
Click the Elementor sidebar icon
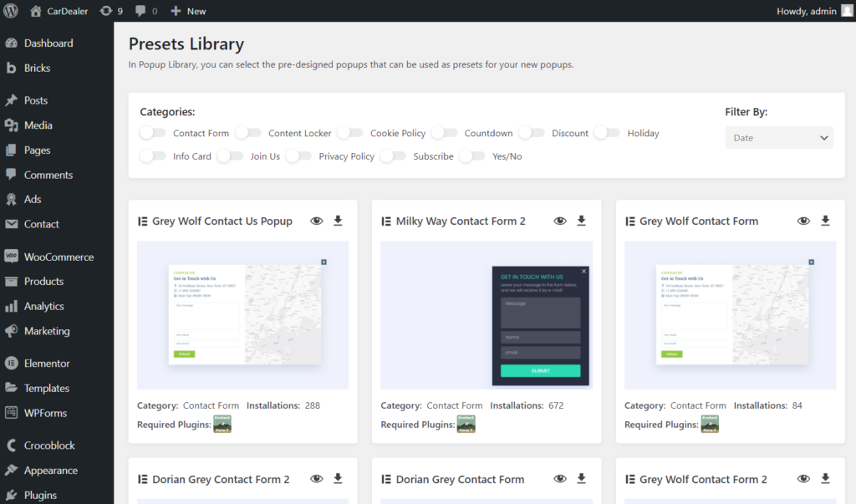coord(11,363)
